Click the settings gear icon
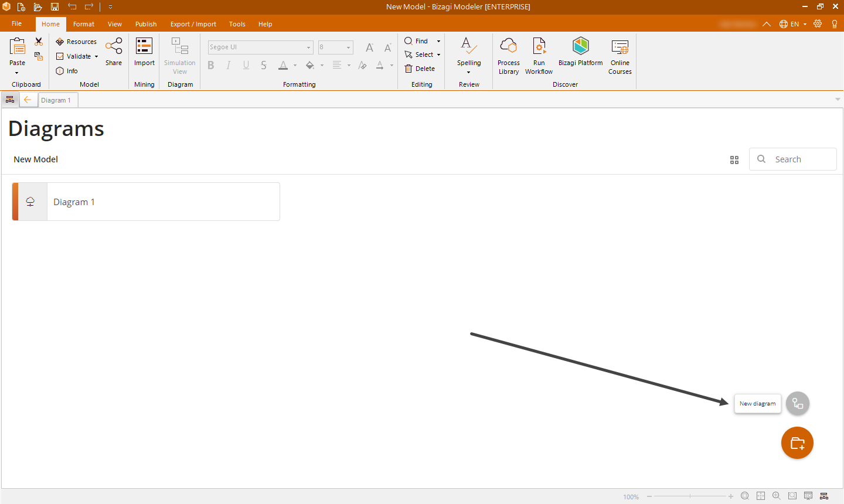This screenshot has width=844, height=504. click(x=818, y=24)
